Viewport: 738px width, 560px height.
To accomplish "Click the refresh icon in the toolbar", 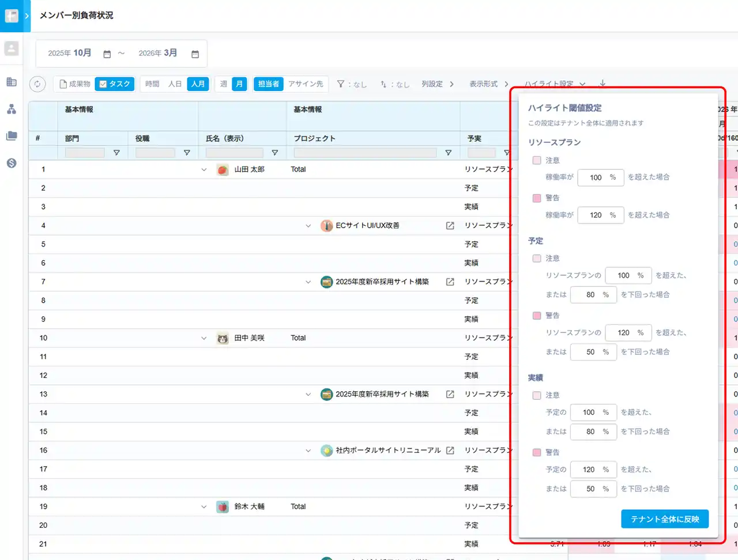I will pos(37,84).
